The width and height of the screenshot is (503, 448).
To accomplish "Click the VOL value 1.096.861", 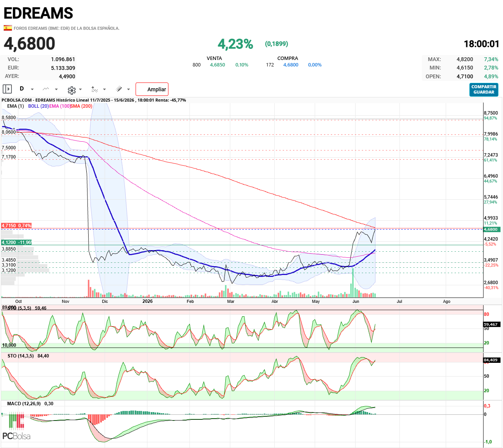I will click(63, 59).
